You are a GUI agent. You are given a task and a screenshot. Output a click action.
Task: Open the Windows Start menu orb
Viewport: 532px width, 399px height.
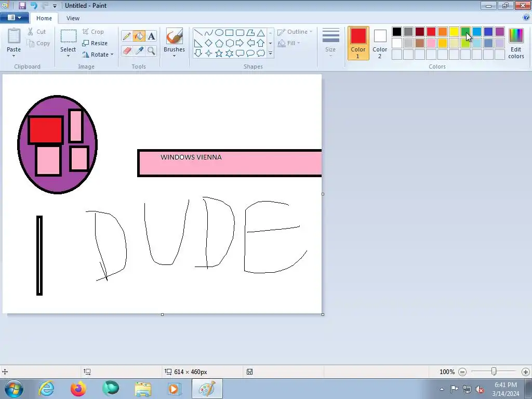(x=14, y=389)
